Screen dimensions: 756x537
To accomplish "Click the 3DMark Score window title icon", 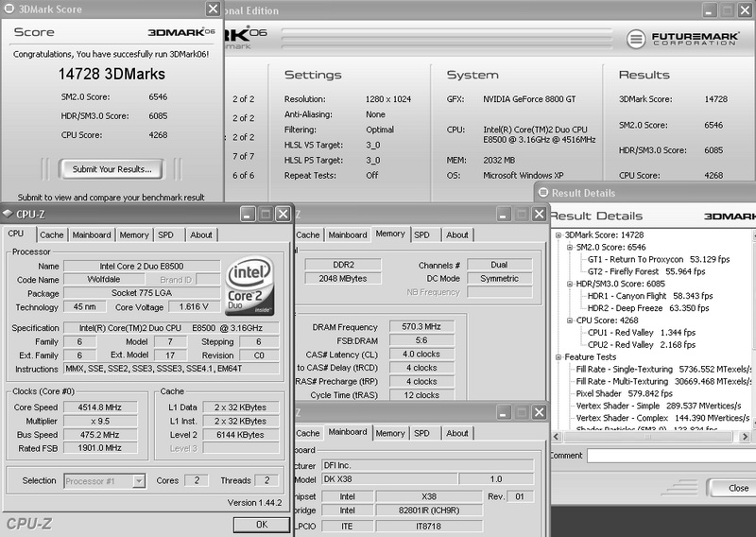I will [x=9, y=9].
